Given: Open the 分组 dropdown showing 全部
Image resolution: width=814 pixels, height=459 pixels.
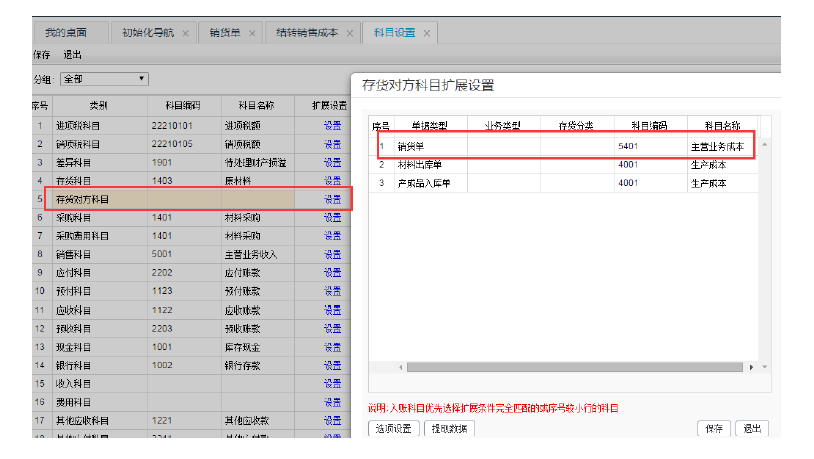Looking at the screenshot, I should coord(104,78).
